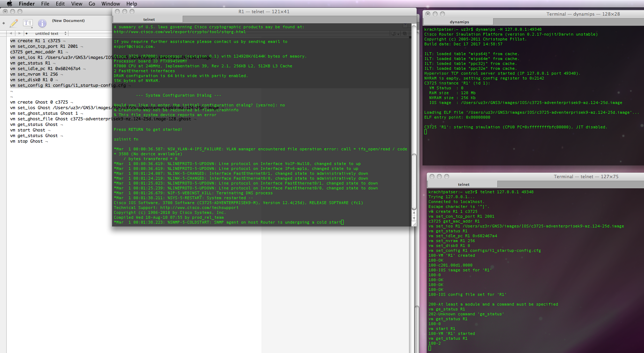644x353 pixels.
Task: Click the R1 window scrollbar down arrow
Action: point(414,218)
